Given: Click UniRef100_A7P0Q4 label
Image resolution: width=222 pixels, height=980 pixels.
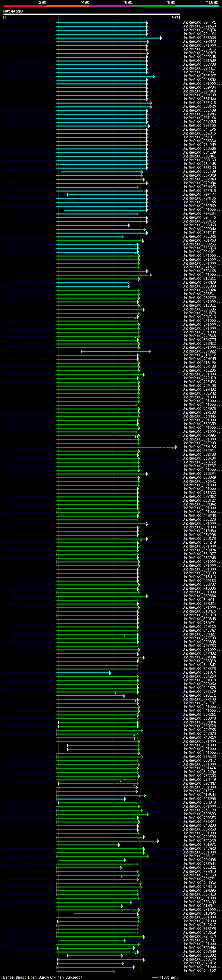Looking at the screenshot, I should click(x=199, y=183).
